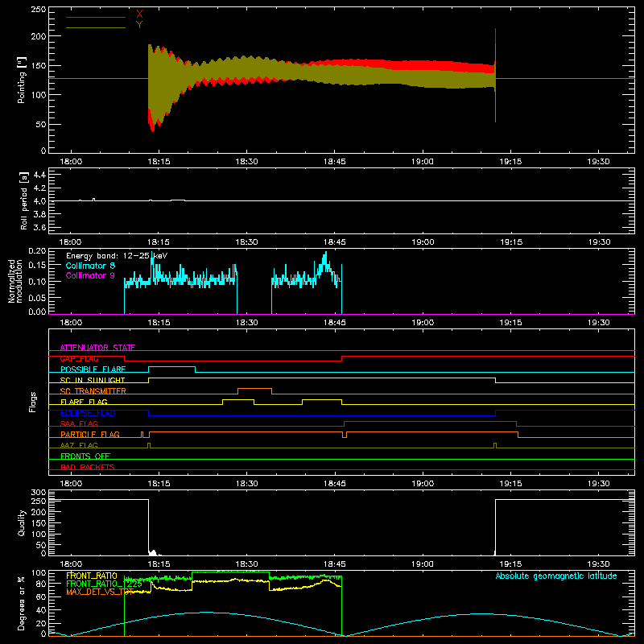The width and height of the screenshot is (644, 644).
Task: Click the 'Absolute geomagnetic latitude' label
Action: (x=556, y=576)
